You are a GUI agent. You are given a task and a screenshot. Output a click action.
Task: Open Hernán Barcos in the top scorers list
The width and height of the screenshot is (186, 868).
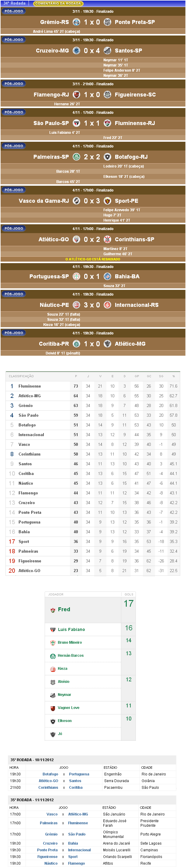coord(71,655)
